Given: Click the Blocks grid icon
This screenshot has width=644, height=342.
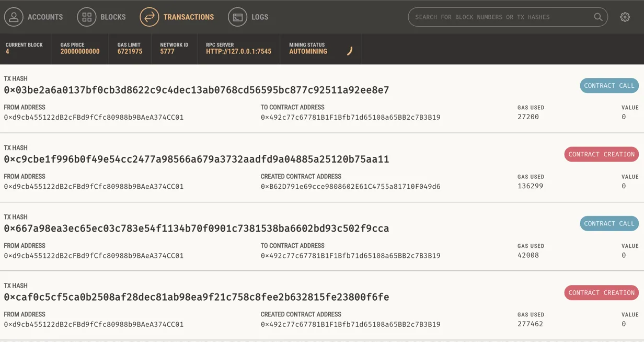Looking at the screenshot, I should point(87,17).
